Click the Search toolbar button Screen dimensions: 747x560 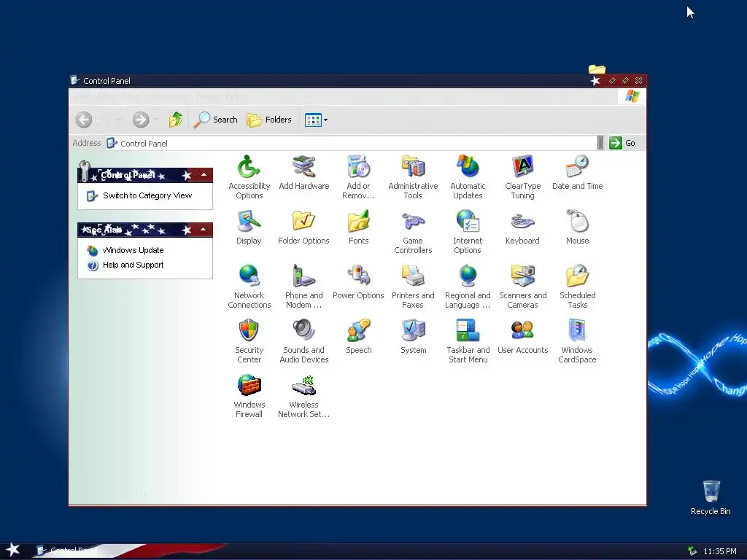215,120
